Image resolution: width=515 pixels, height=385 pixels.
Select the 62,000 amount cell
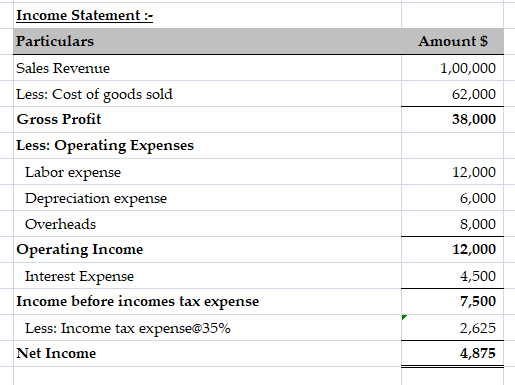(x=453, y=94)
